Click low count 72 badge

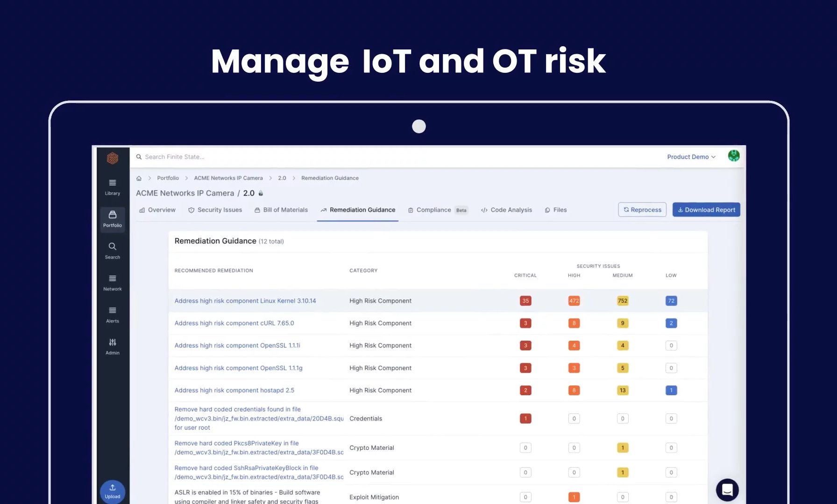671,301
